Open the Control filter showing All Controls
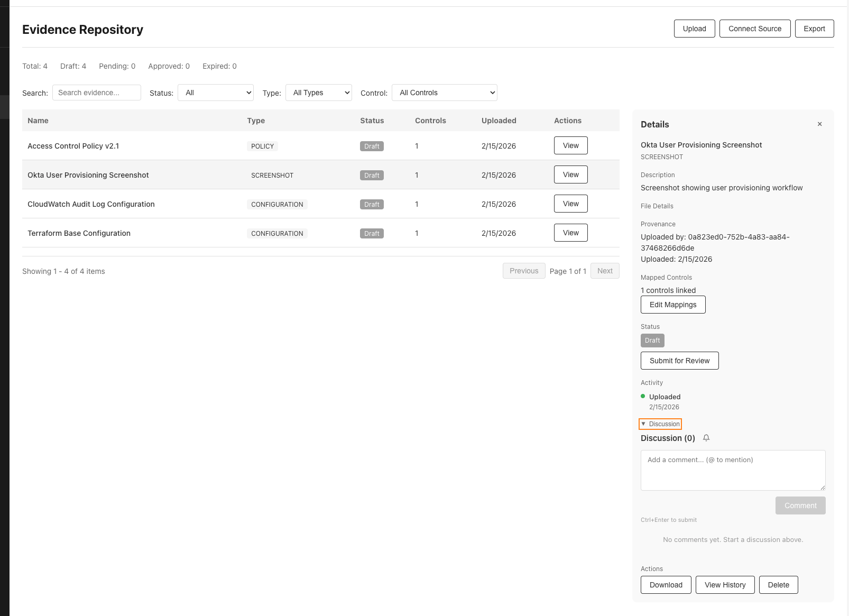This screenshot has width=849, height=616. 444,93
